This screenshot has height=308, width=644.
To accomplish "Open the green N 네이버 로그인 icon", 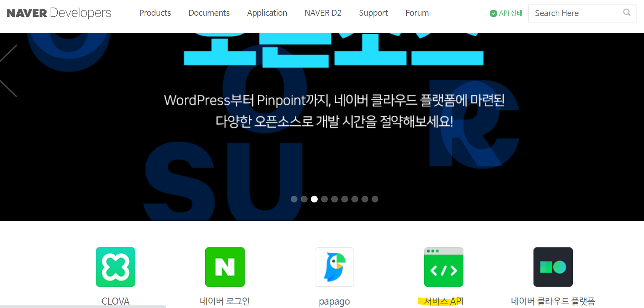I will [x=225, y=267].
